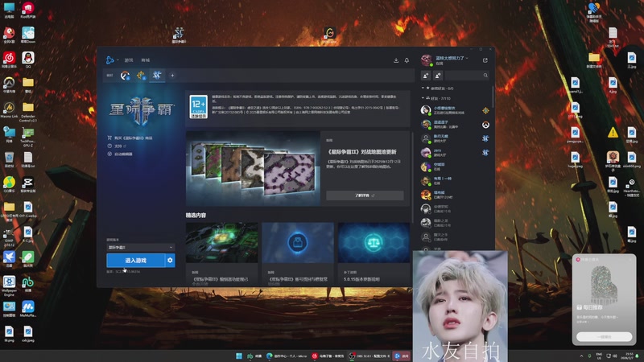Click the main content scrollbar
The height and width of the screenshot is (362, 644).
tap(412, 176)
